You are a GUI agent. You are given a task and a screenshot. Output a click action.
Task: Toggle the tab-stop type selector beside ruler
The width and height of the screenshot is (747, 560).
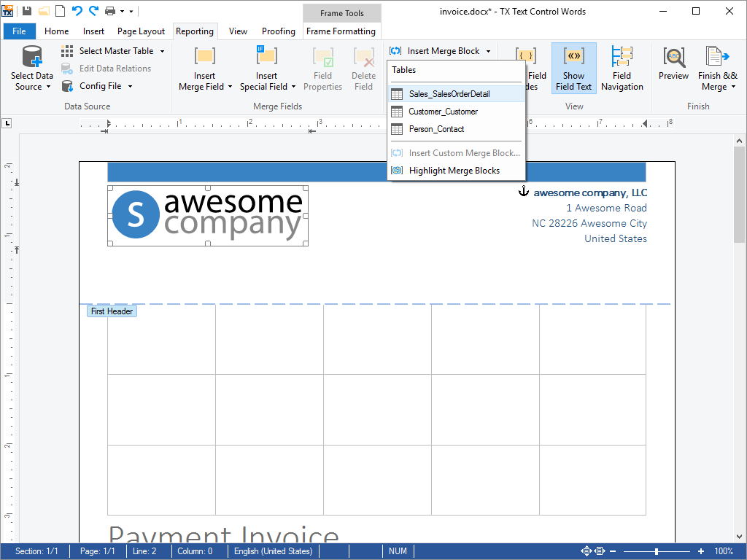coord(7,123)
